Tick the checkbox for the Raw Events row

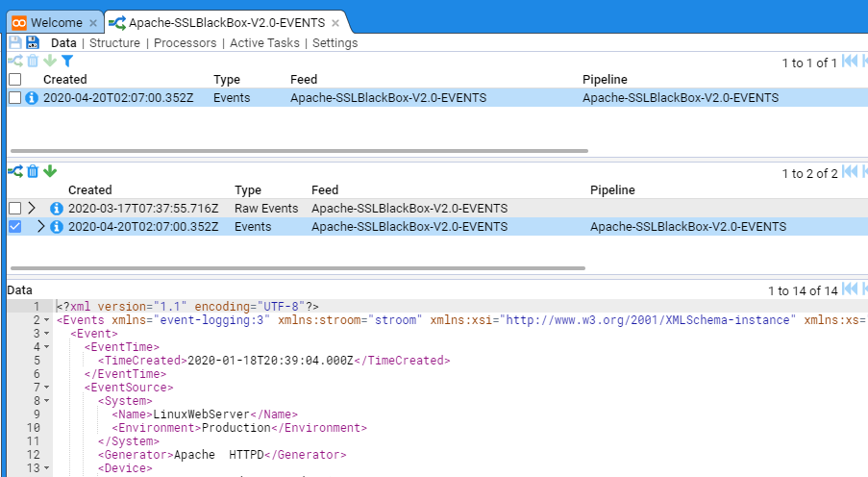coord(14,209)
